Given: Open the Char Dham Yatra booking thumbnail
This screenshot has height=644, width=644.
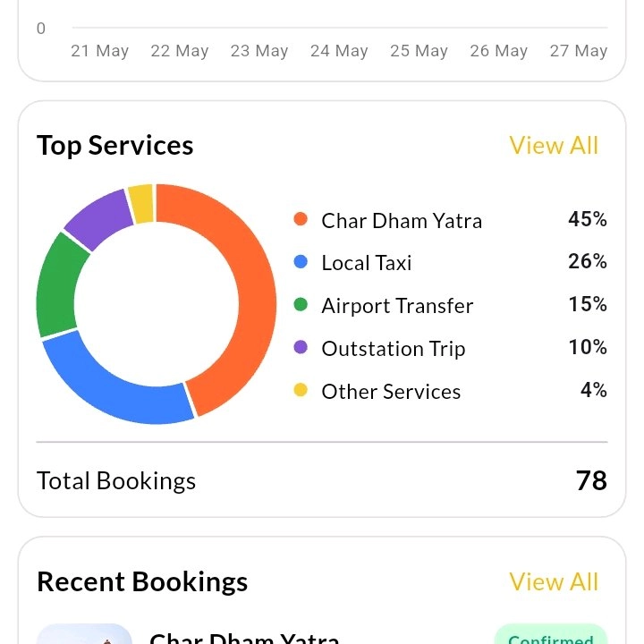Looking at the screenshot, I should click(x=84, y=634).
